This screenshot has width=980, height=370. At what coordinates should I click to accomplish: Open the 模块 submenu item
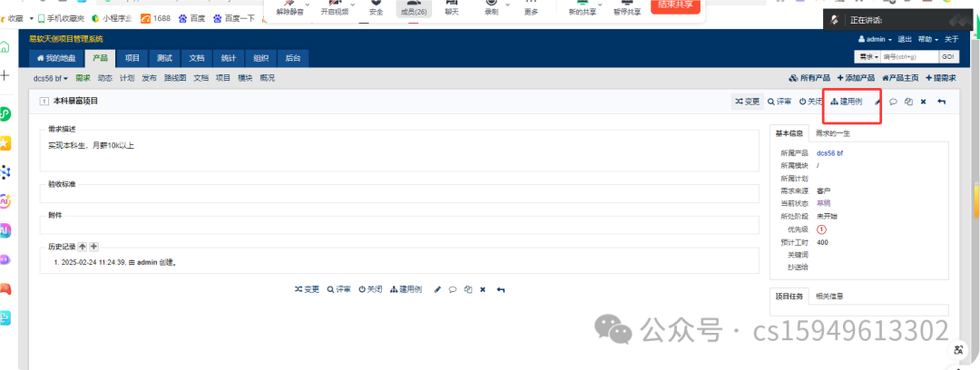click(245, 78)
